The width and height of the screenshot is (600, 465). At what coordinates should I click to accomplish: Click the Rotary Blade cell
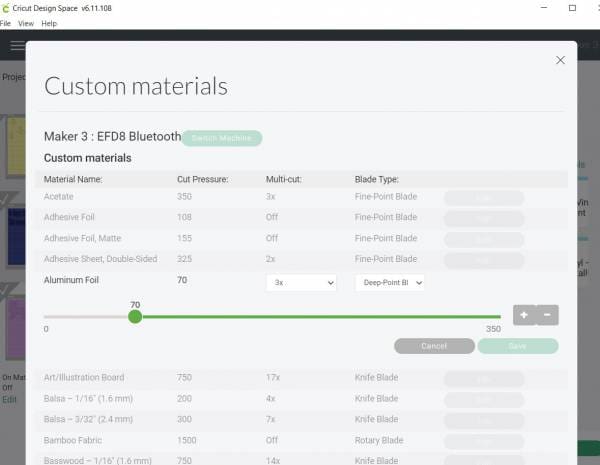[x=379, y=440]
